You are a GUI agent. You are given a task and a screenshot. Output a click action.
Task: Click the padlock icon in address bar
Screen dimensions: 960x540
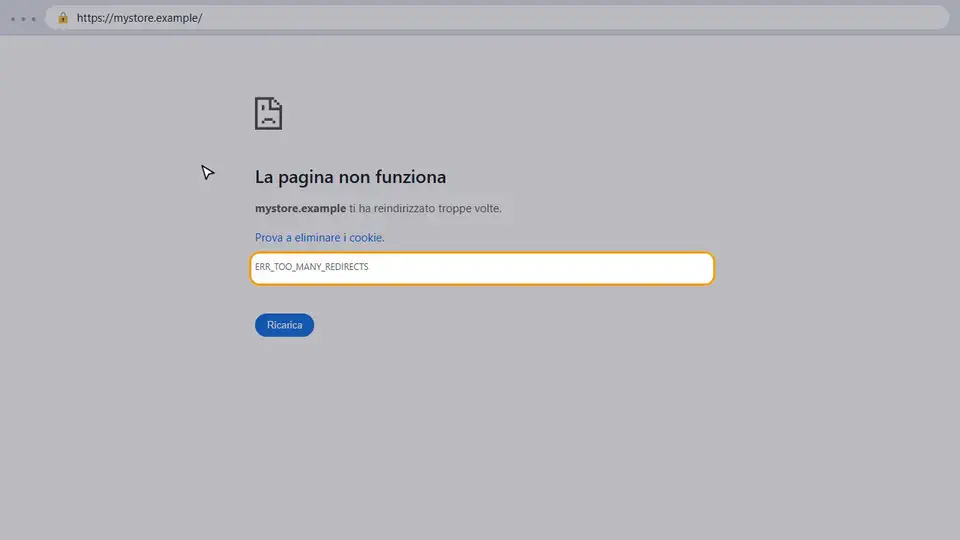(63, 18)
